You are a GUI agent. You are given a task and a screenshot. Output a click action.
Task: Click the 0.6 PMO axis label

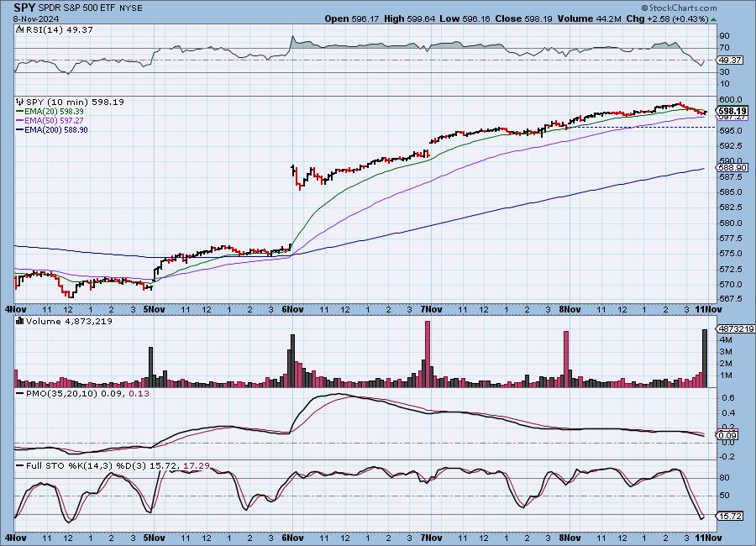click(728, 398)
